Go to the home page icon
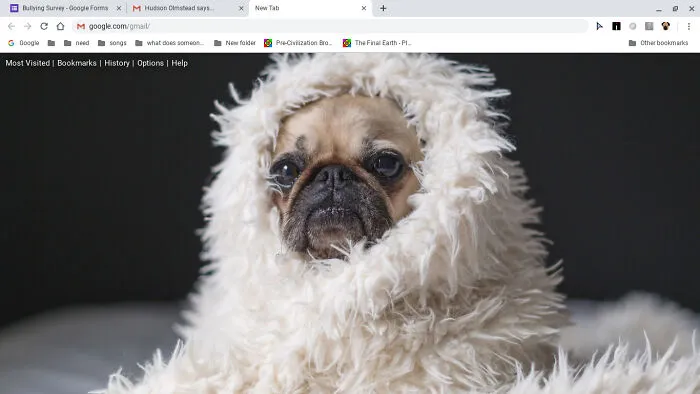 point(60,26)
